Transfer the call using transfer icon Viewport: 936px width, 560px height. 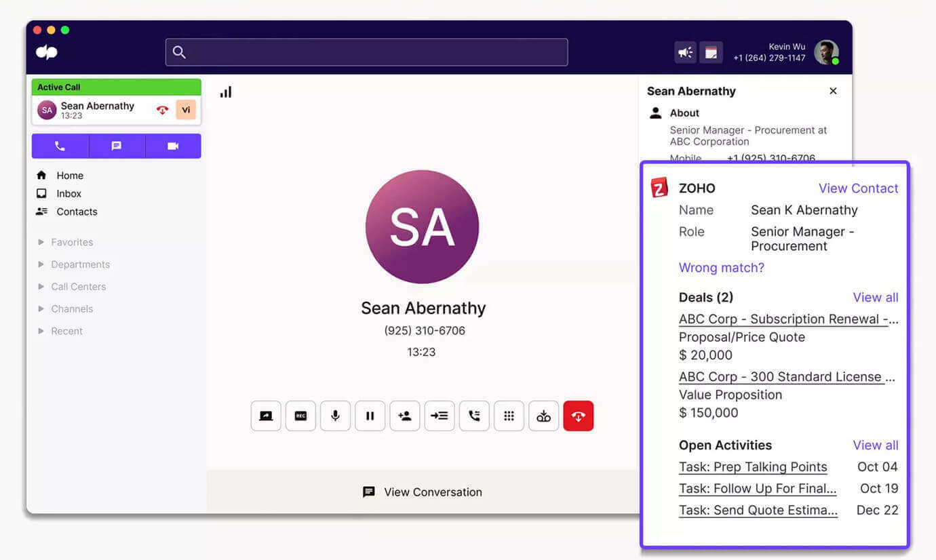click(x=440, y=416)
